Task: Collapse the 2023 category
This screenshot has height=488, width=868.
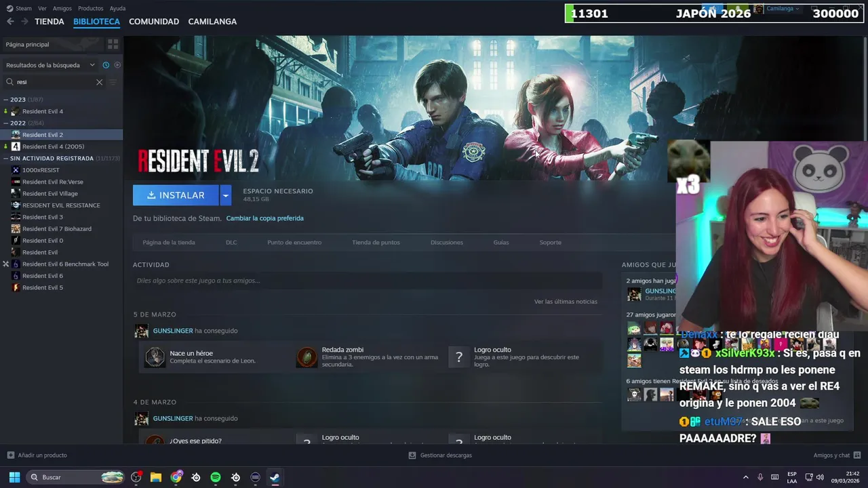Action: (6, 100)
